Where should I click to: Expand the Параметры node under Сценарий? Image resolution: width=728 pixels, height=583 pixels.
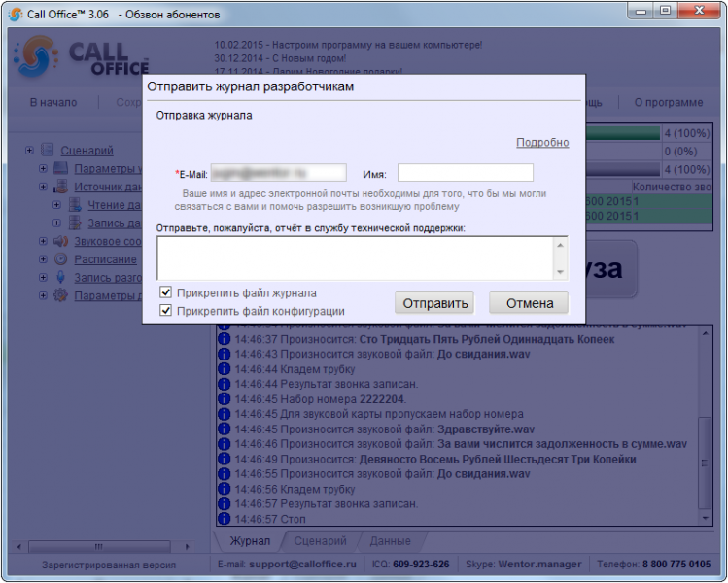(43, 168)
